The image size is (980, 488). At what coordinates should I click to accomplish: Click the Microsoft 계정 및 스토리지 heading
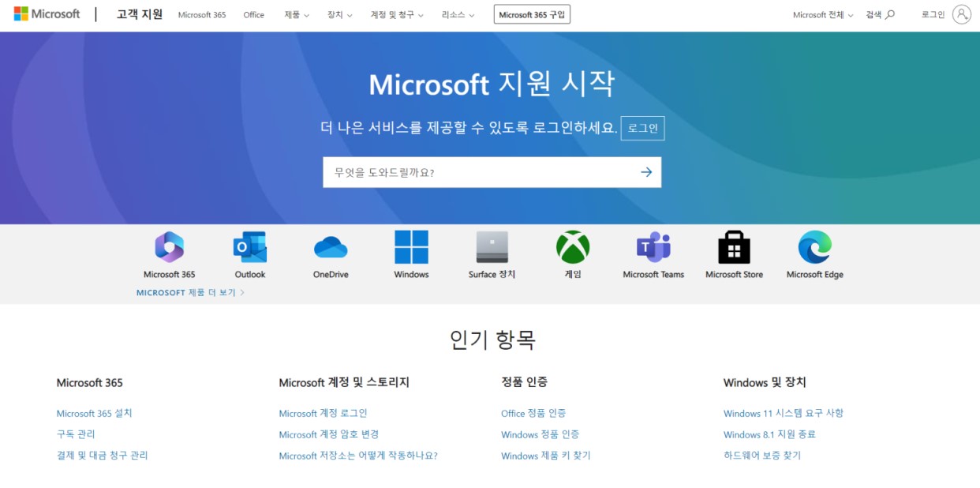(x=344, y=382)
